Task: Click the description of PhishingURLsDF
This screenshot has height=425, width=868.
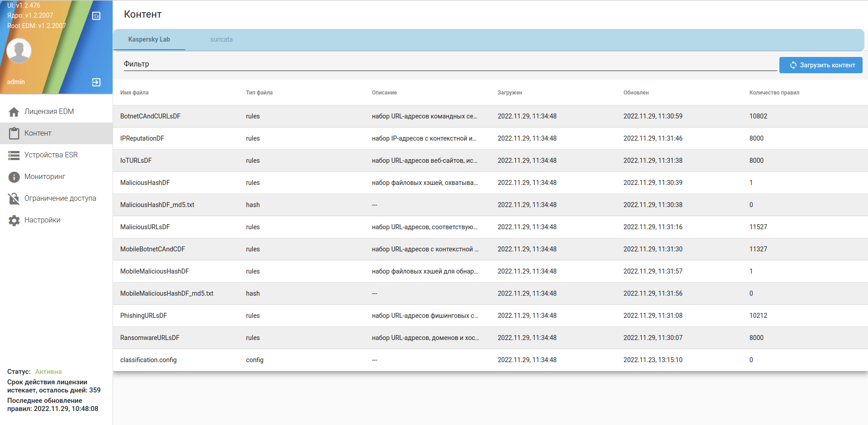Action: pos(425,316)
